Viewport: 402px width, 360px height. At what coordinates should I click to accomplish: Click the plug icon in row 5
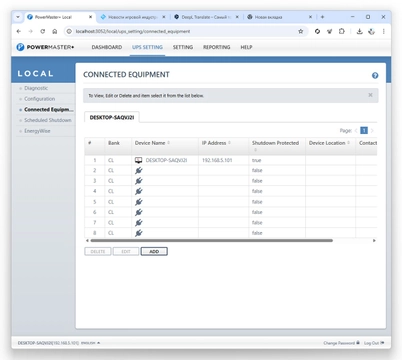[139, 202]
